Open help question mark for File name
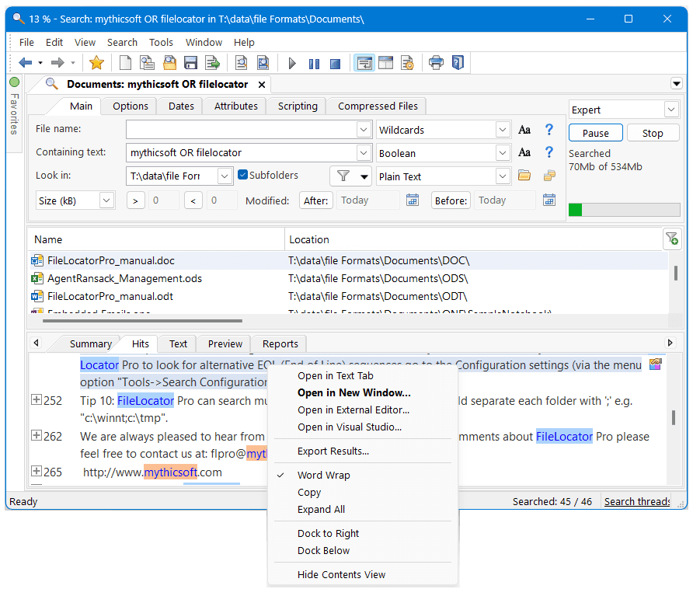 click(x=549, y=130)
